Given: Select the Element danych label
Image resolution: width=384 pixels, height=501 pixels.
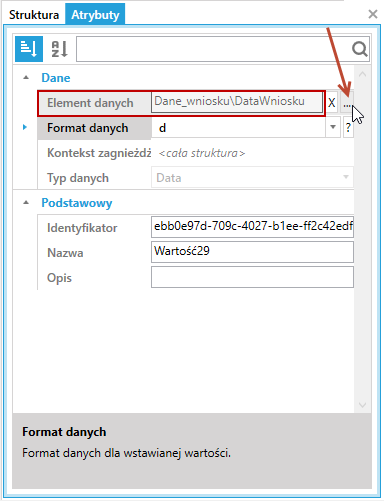Looking at the screenshot, I should [90, 103].
